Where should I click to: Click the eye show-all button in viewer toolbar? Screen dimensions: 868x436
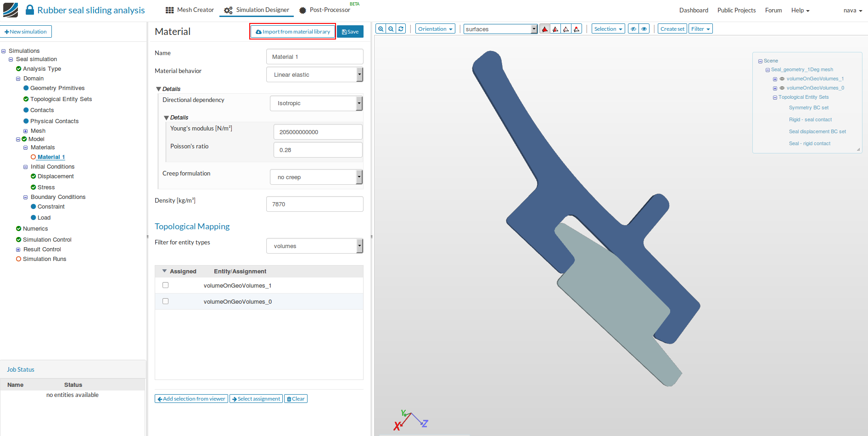644,29
